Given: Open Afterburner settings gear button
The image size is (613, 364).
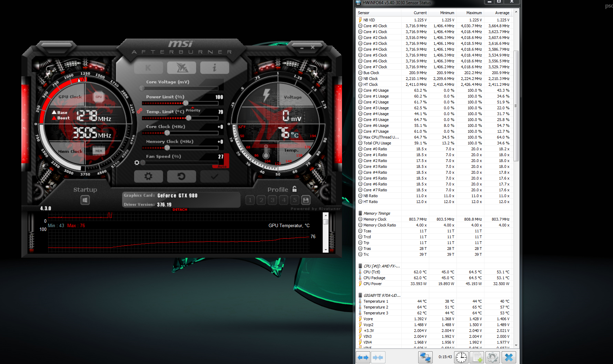Looking at the screenshot, I should [x=148, y=176].
